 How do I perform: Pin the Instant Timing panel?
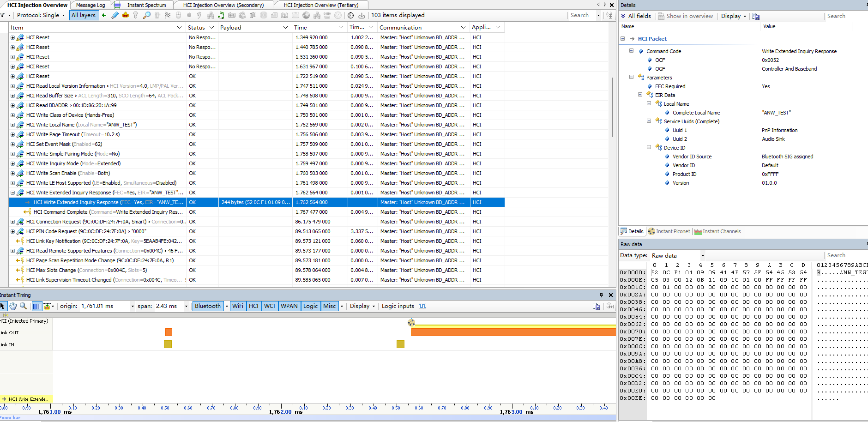coord(601,295)
